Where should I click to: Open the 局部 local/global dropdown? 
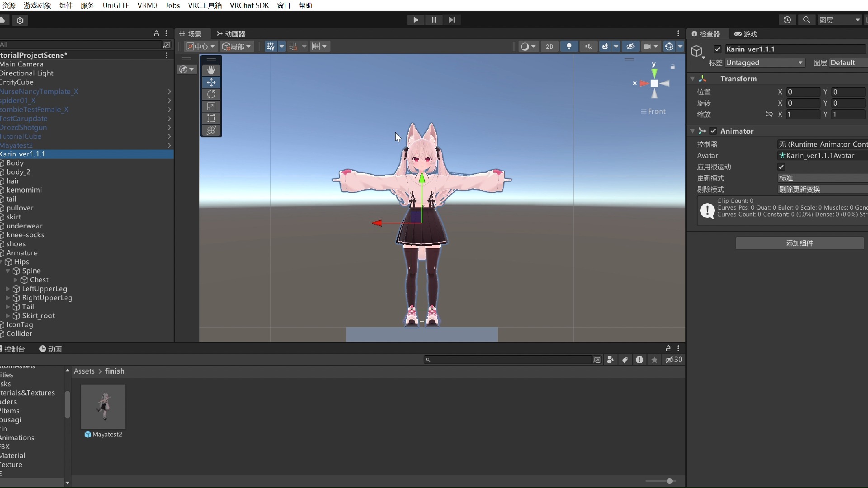pos(236,46)
